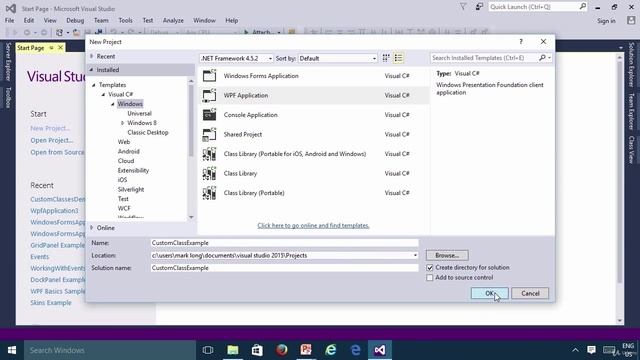The height and width of the screenshot is (360, 640).
Task: Switch to the Start Page tab
Action: click(x=31, y=48)
